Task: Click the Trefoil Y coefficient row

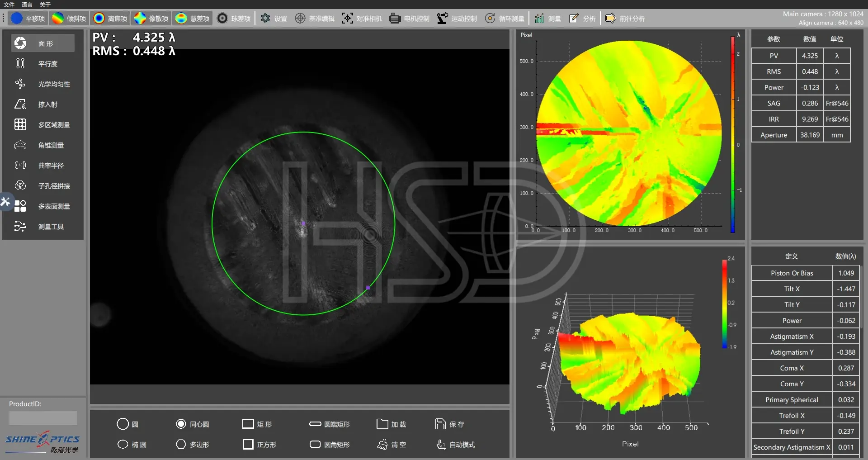Action: (x=806, y=432)
